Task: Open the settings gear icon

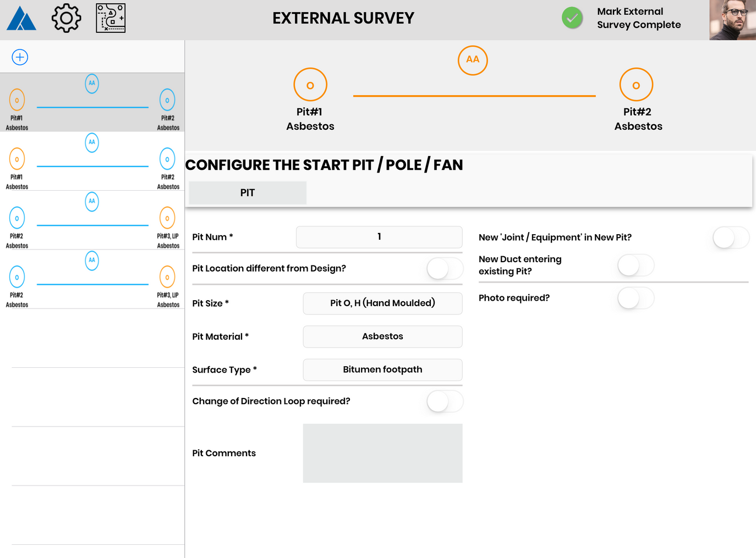Action: click(x=66, y=18)
